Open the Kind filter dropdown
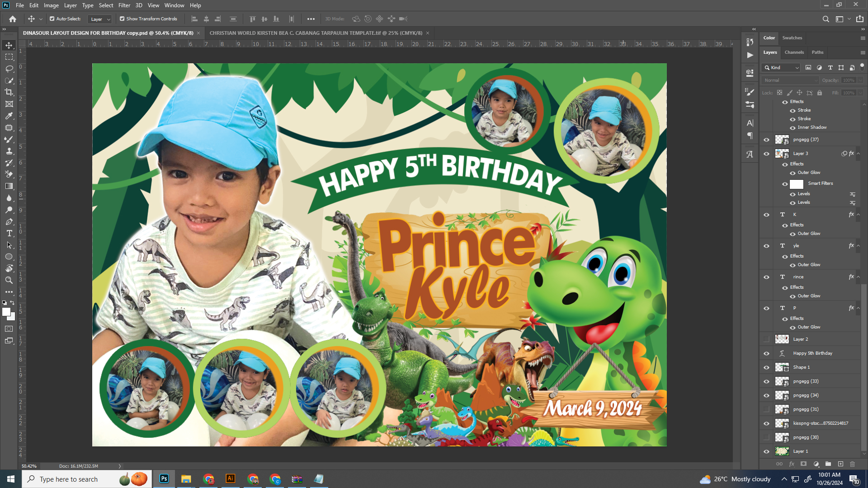Image resolution: width=868 pixels, height=488 pixels. 781,68
